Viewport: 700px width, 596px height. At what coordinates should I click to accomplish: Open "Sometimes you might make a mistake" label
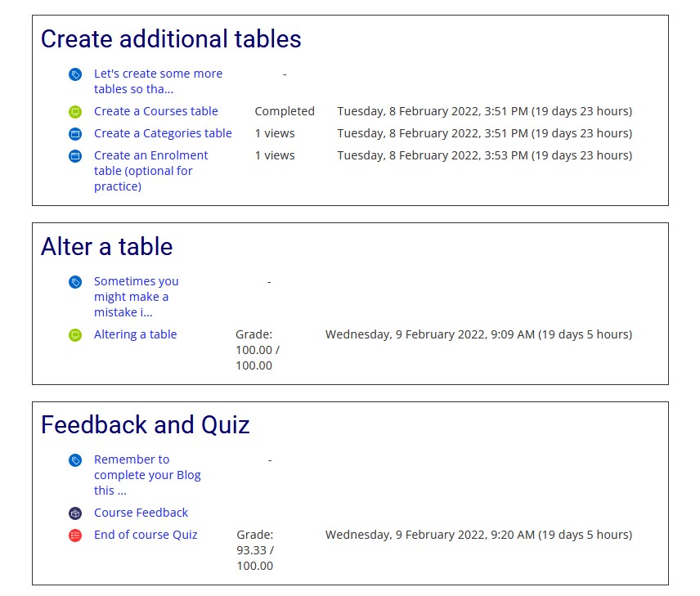pos(137,297)
